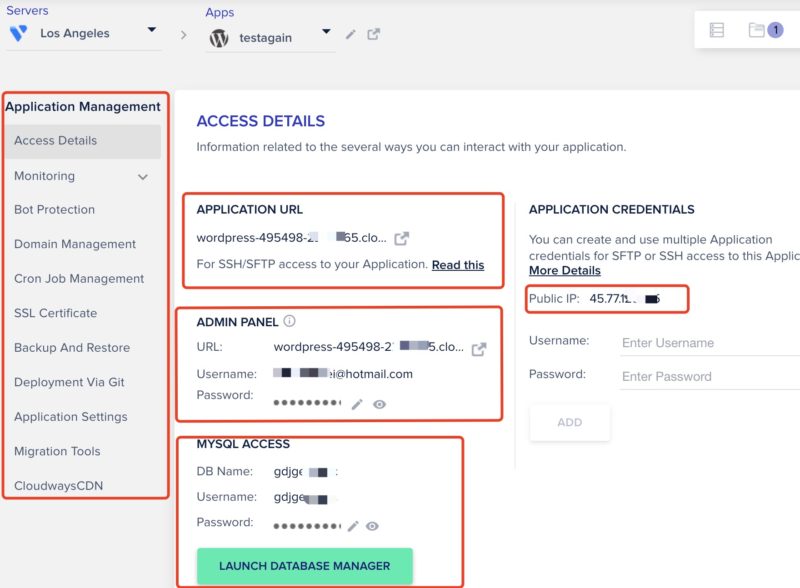Click the Enter Username input field
The image size is (800, 588).
710,343
